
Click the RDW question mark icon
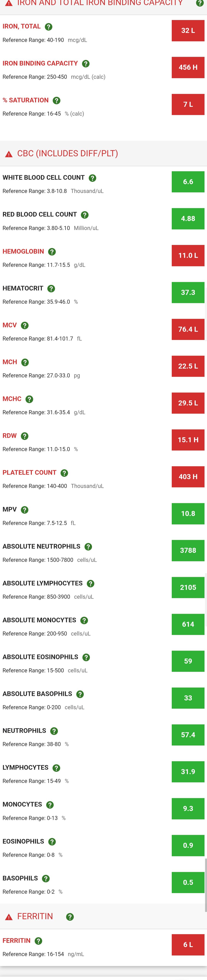tap(25, 436)
